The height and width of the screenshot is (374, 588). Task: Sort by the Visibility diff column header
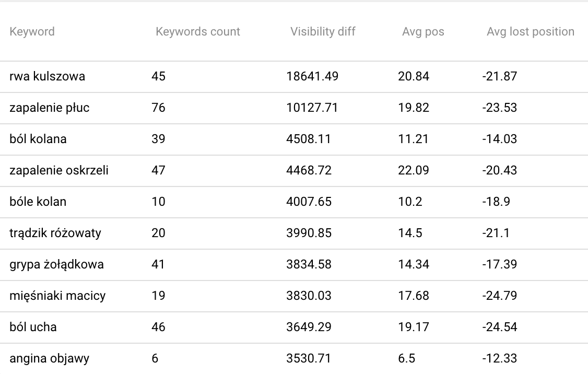[x=323, y=31]
